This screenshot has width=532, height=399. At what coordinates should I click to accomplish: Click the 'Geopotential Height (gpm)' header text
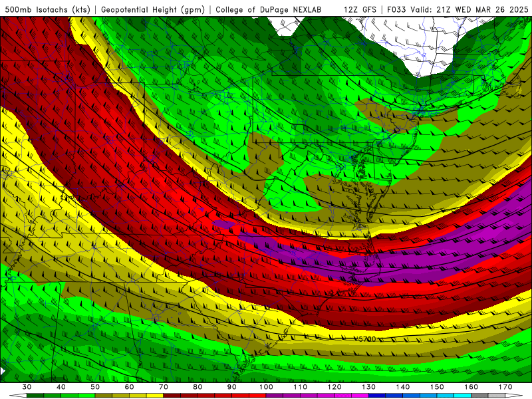[153, 10]
